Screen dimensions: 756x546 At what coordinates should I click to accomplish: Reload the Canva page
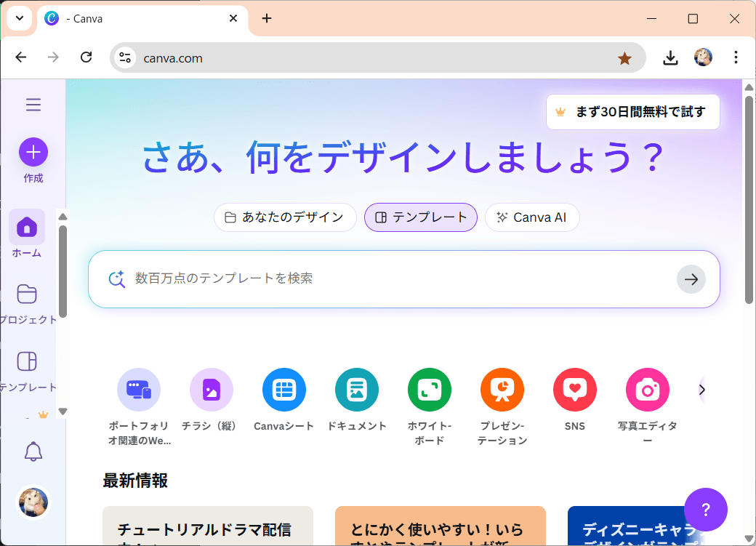pos(87,57)
